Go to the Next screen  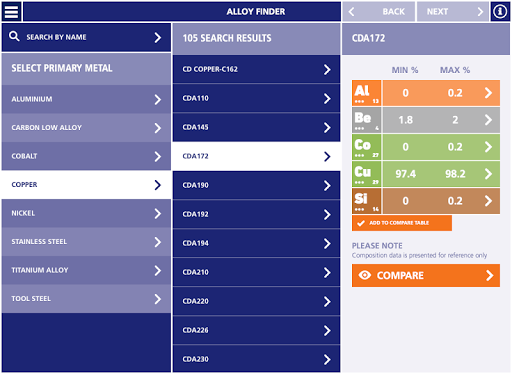coord(453,12)
